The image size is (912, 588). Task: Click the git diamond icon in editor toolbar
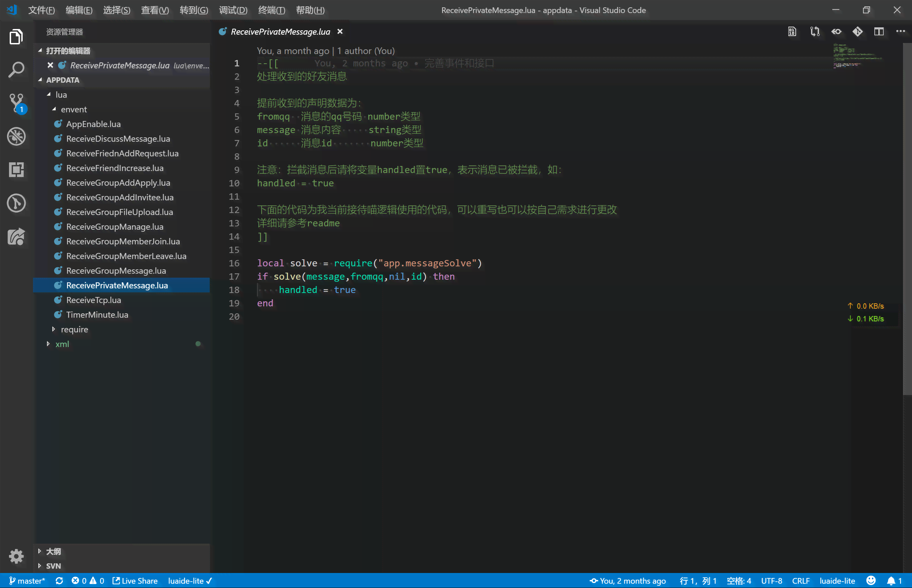coord(857,32)
